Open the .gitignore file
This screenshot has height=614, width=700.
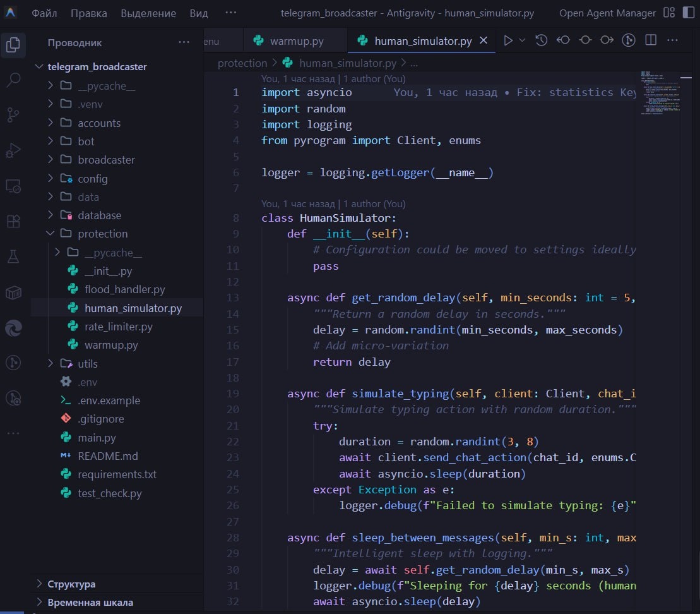point(101,419)
